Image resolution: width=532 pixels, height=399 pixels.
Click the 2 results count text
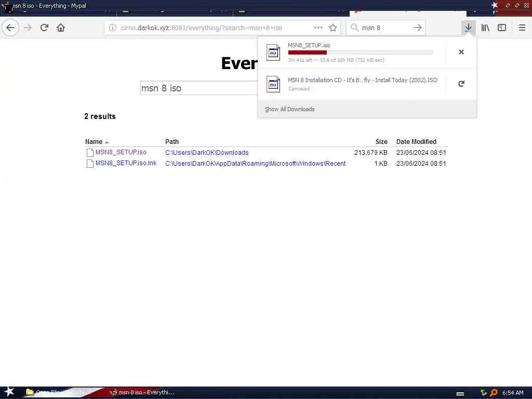pos(100,116)
